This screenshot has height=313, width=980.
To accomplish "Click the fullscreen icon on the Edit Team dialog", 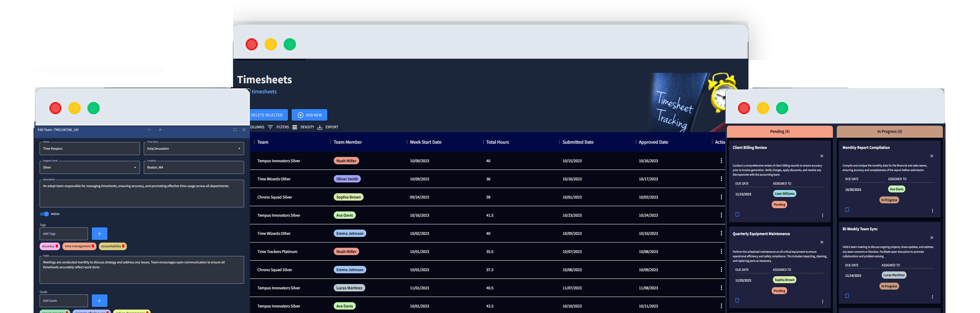I will click(235, 130).
